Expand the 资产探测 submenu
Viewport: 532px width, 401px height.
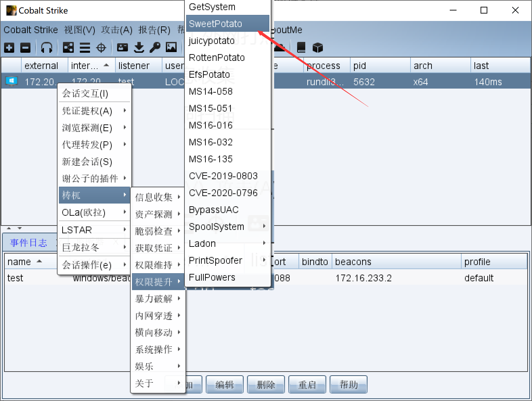(158, 214)
